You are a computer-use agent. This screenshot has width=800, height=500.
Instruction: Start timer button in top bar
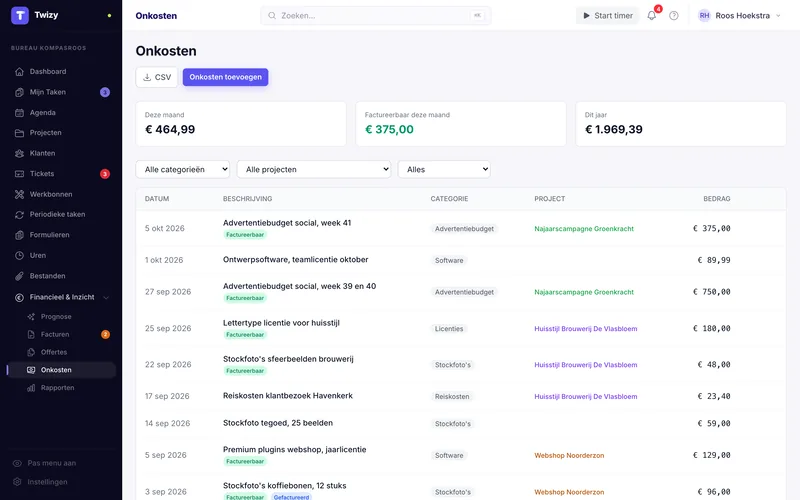click(x=607, y=16)
